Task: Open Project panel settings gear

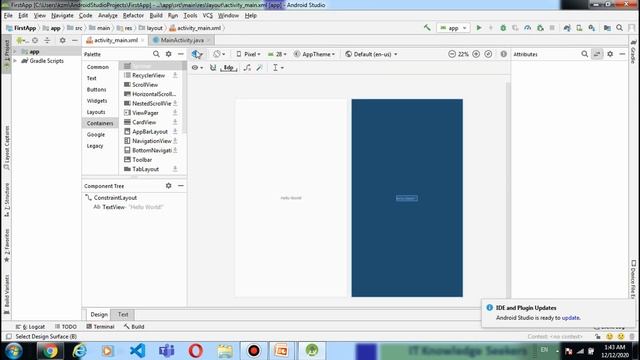Action: [x=62, y=40]
